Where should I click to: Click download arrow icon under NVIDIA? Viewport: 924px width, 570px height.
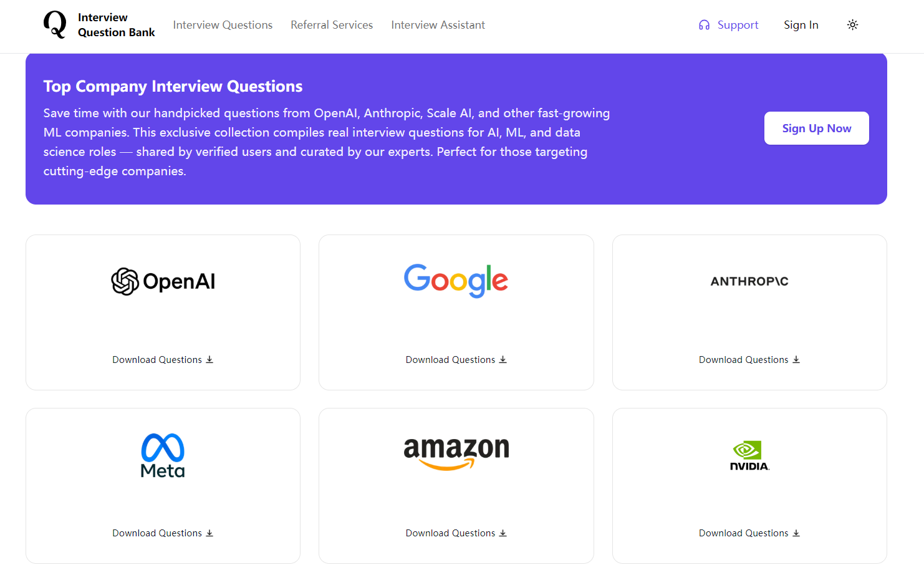(796, 533)
